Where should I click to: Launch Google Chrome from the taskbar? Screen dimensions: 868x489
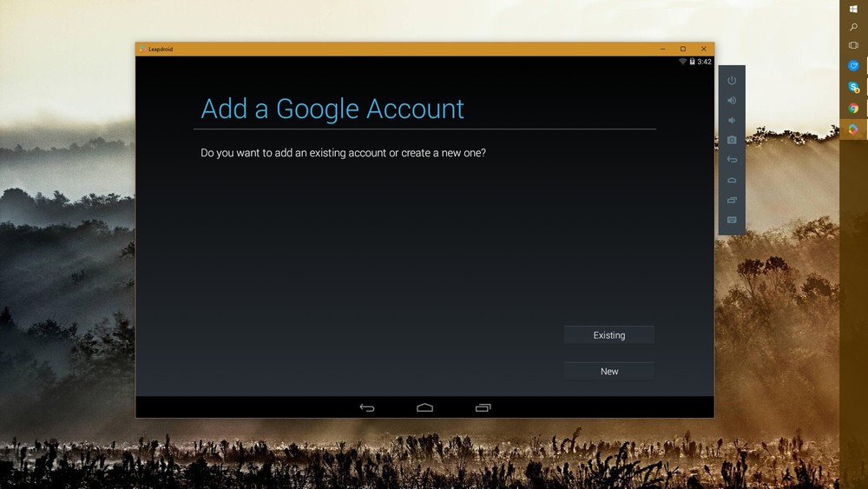[x=853, y=109]
